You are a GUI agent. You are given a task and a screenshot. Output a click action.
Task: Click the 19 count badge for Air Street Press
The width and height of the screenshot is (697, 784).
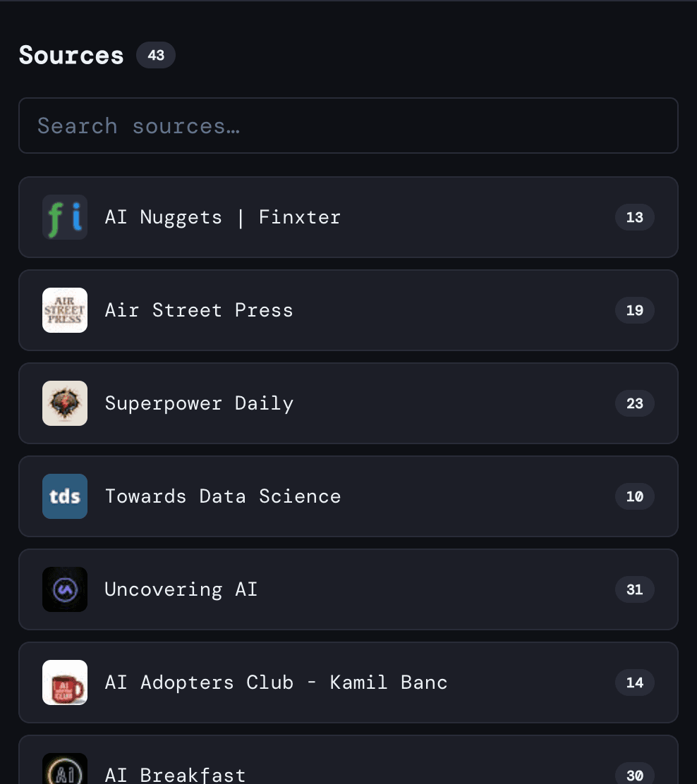(634, 310)
